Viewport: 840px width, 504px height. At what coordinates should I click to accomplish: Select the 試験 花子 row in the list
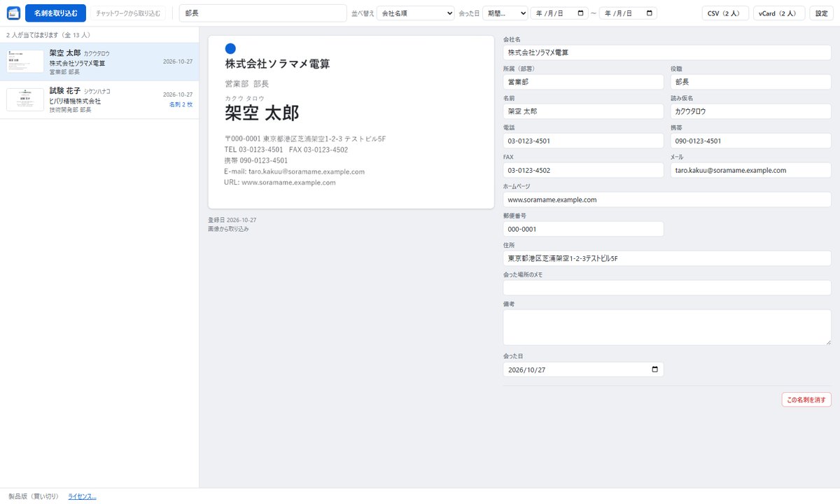(99, 100)
